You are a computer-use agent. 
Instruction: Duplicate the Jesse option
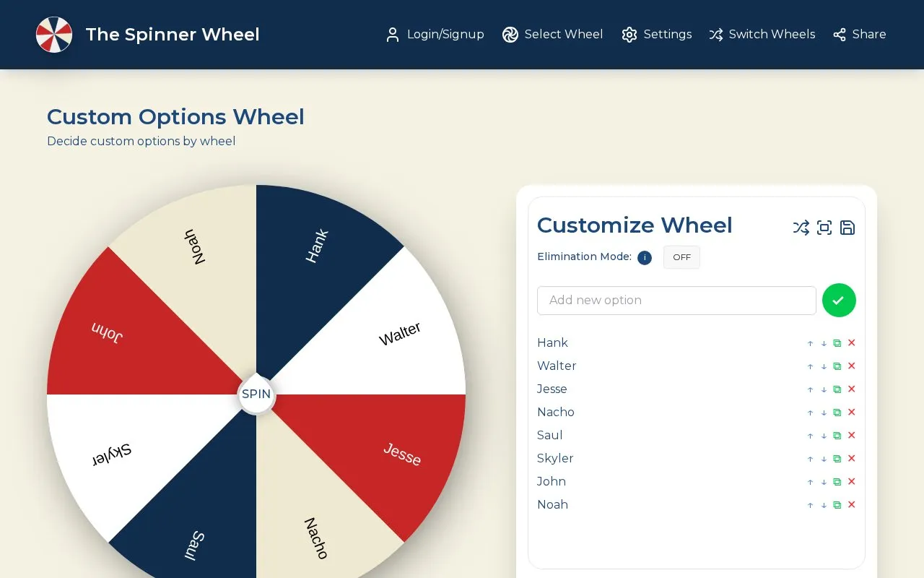837,390
